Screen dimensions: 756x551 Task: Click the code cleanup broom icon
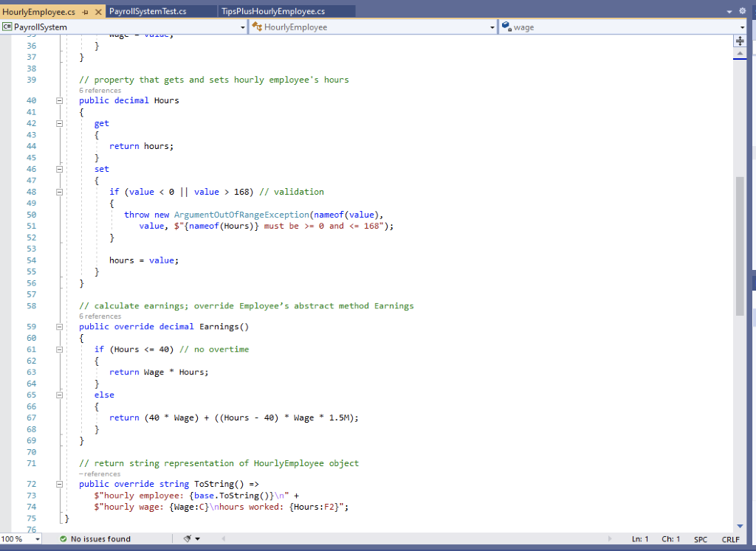[x=188, y=538]
